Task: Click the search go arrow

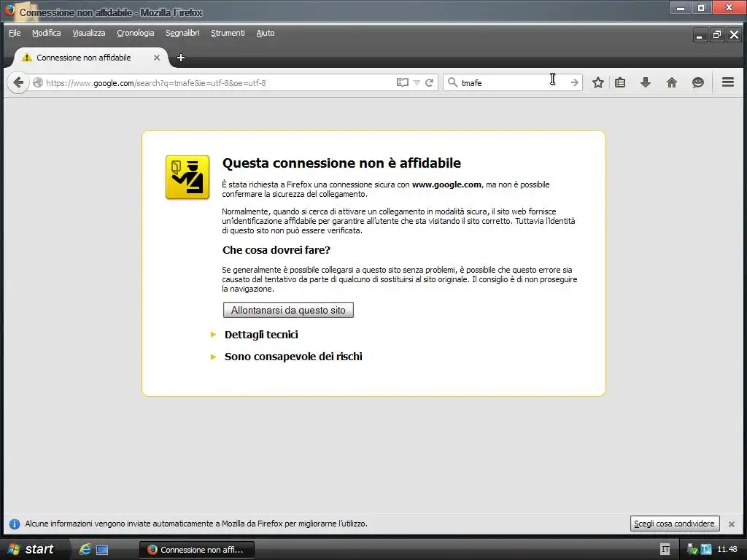Action: [575, 82]
